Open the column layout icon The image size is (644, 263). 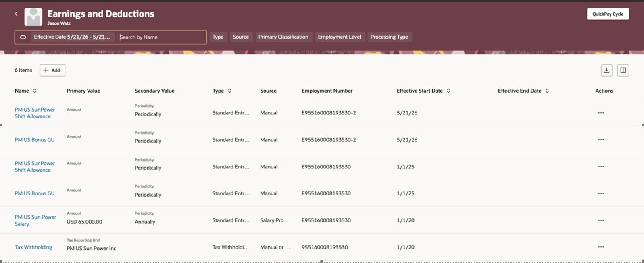point(623,70)
